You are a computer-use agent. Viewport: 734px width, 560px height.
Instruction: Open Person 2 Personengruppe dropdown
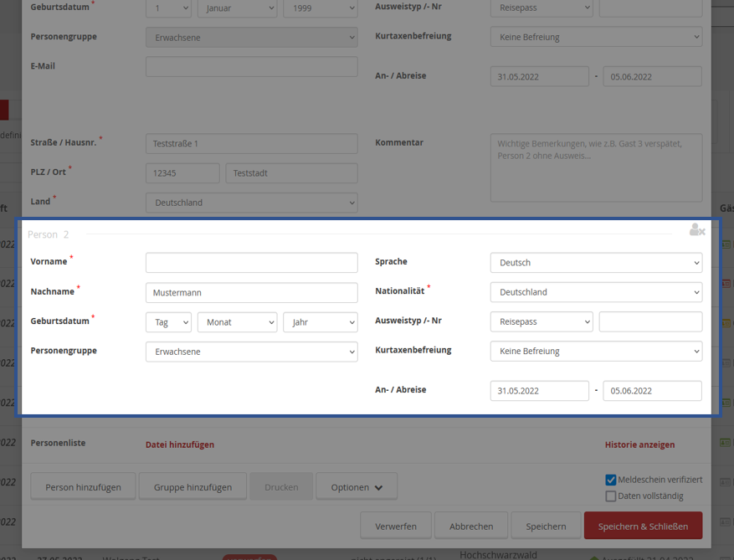click(x=251, y=352)
